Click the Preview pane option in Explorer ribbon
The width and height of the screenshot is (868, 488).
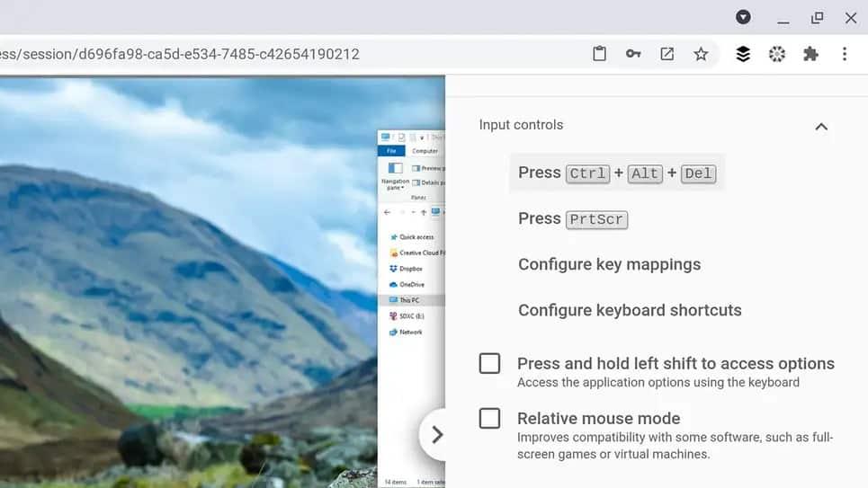428,168
